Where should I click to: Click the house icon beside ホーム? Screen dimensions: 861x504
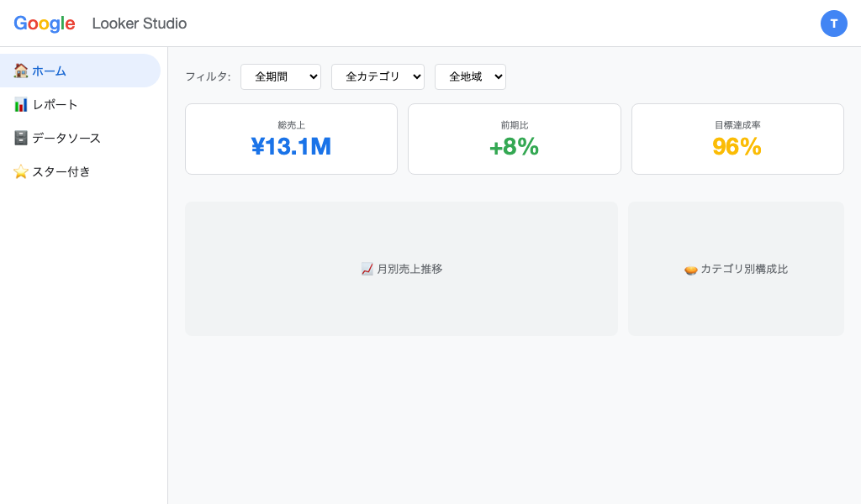[21, 71]
